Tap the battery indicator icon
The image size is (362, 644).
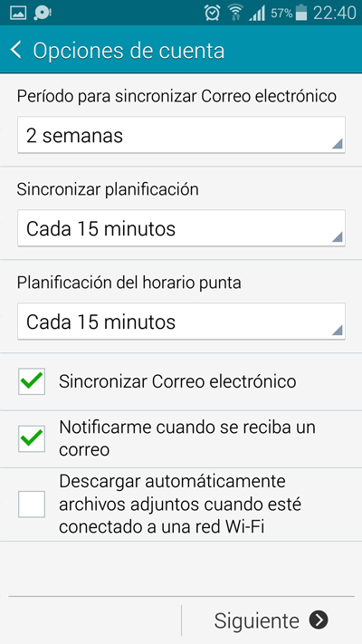[x=301, y=13]
